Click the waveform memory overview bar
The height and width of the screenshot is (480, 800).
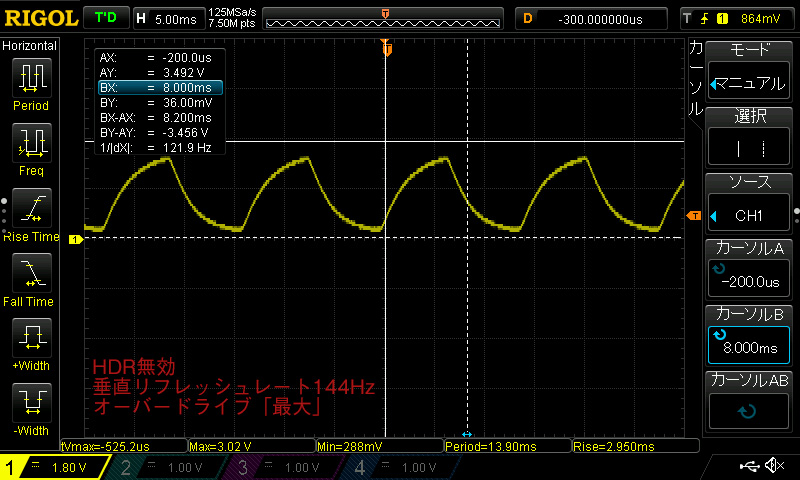(383, 19)
